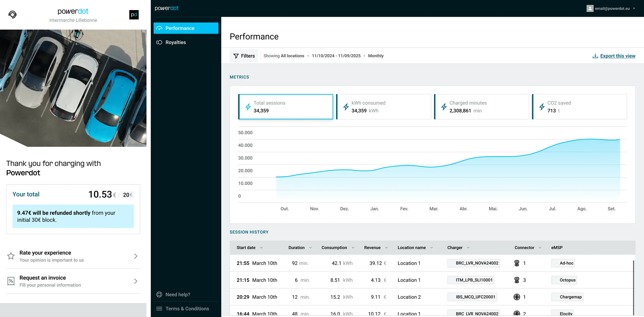Click the Filters button

pyautogui.click(x=244, y=56)
